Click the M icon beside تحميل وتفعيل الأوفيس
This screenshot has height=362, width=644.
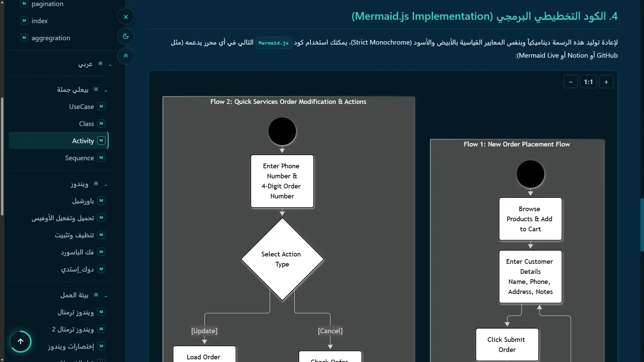pyautogui.click(x=101, y=218)
